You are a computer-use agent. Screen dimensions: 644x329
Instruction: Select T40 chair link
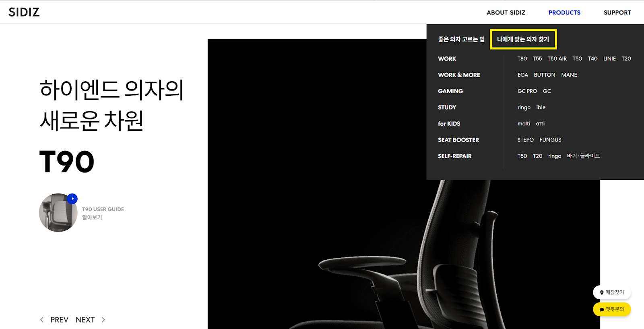592,59
